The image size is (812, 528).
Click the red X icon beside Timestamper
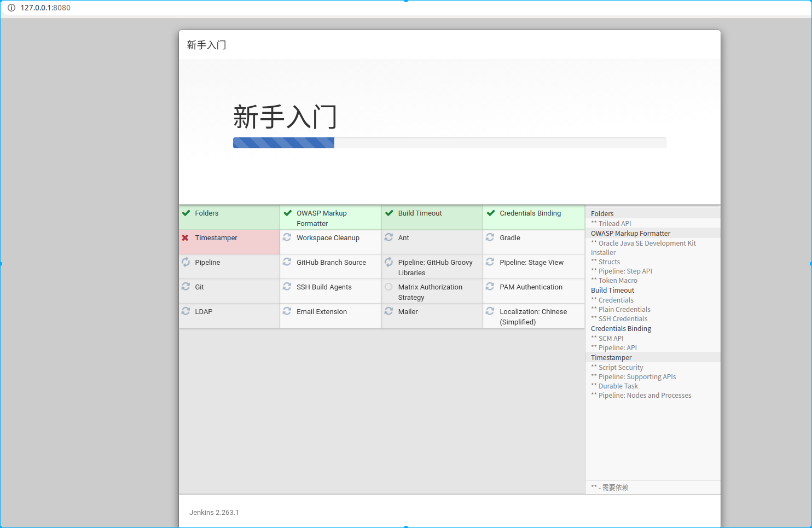[185, 238]
